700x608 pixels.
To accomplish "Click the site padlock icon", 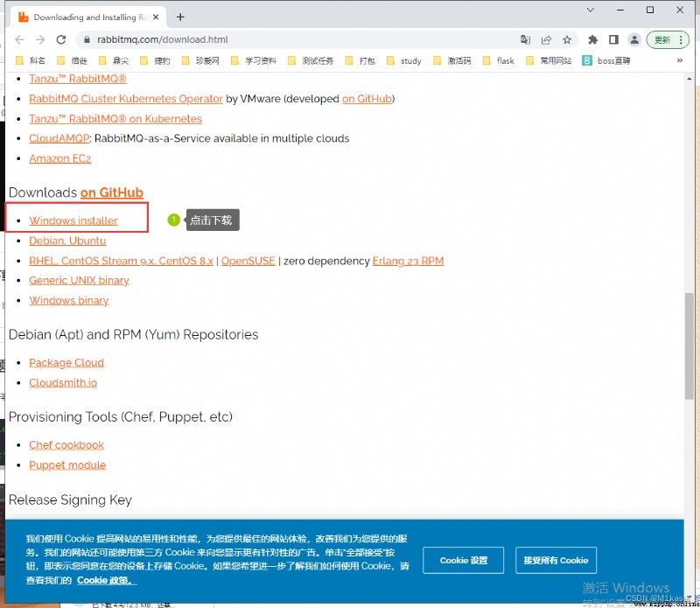I will (87, 39).
